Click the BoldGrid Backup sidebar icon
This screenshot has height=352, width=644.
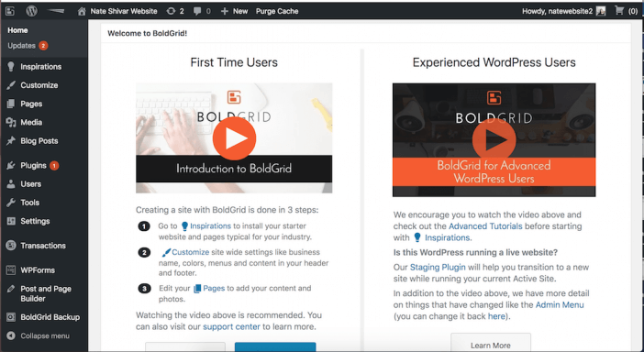(x=11, y=317)
